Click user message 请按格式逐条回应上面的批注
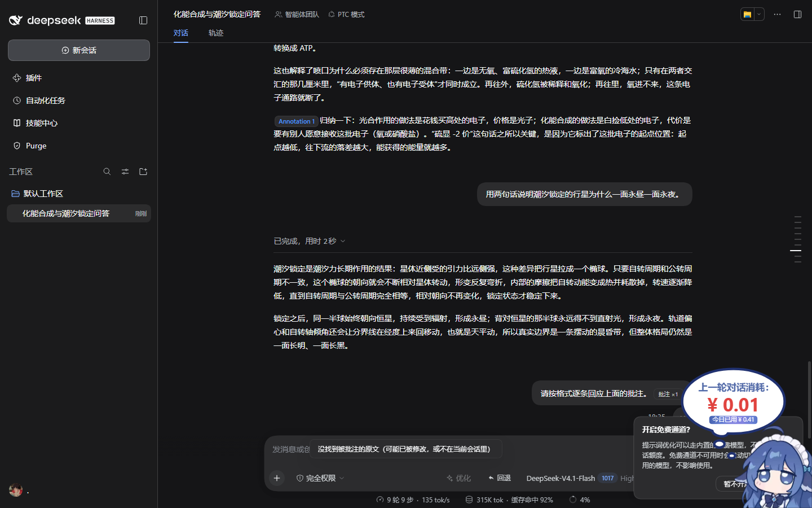 (594, 393)
